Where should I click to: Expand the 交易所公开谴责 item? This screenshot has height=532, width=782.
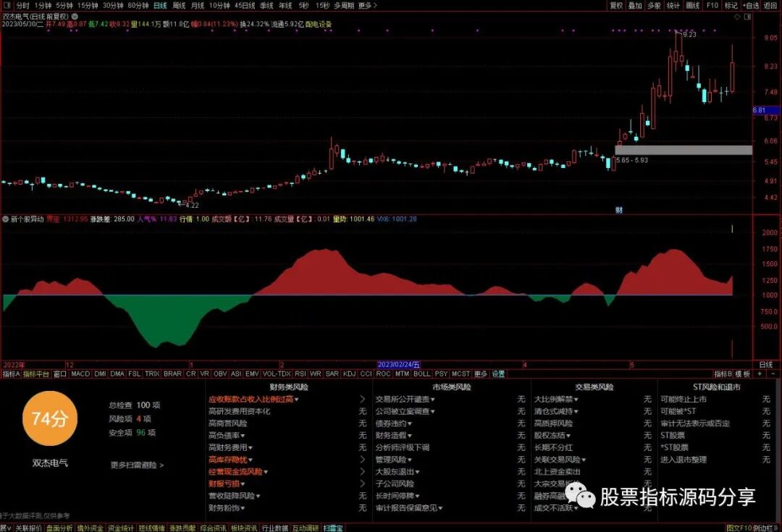point(405,400)
